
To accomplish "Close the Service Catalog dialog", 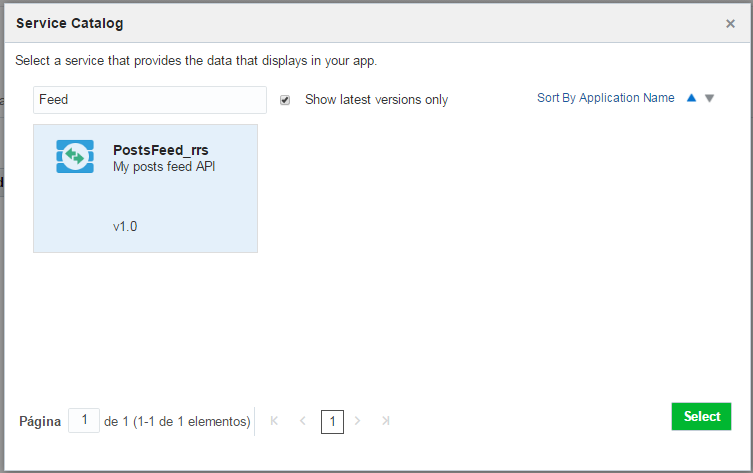I will (x=730, y=23).
